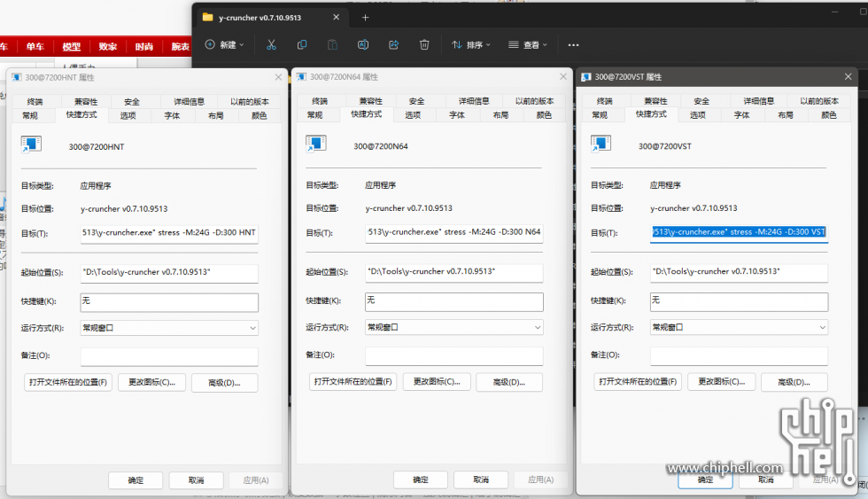Click 更改图标 in 300@7200N64 window

(437, 382)
